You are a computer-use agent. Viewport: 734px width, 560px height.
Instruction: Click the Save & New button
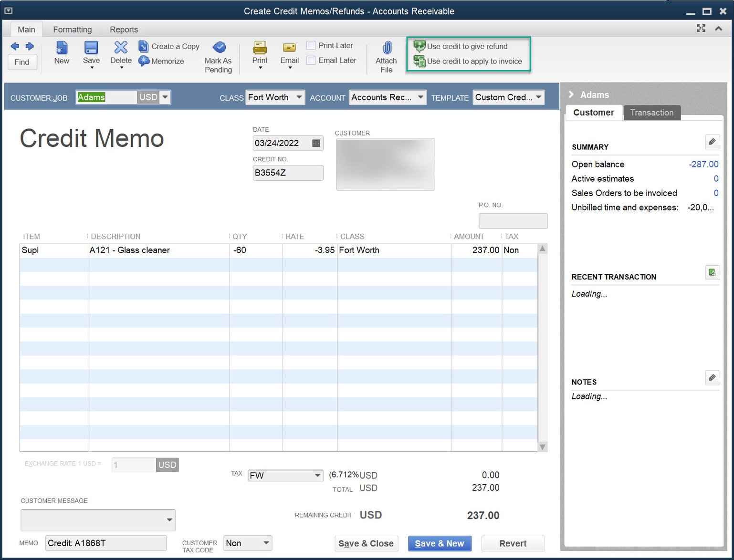(x=439, y=543)
